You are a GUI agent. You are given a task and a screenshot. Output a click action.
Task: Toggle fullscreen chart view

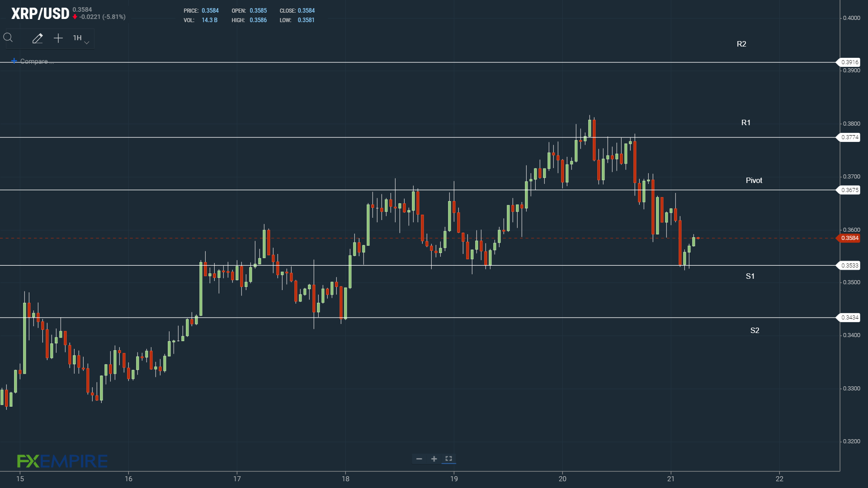[x=448, y=459]
